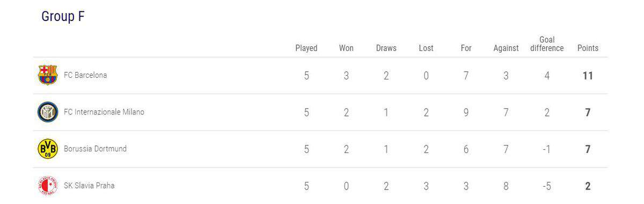Image resolution: width=644 pixels, height=204 pixels.
Task: Click the Borussia Dortmund BVB logo
Action: pyautogui.click(x=47, y=149)
